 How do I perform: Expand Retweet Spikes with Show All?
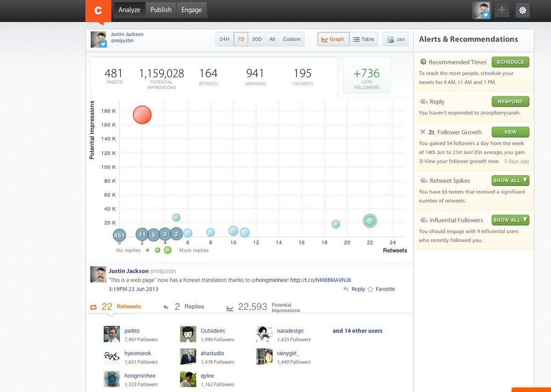(x=510, y=181)
